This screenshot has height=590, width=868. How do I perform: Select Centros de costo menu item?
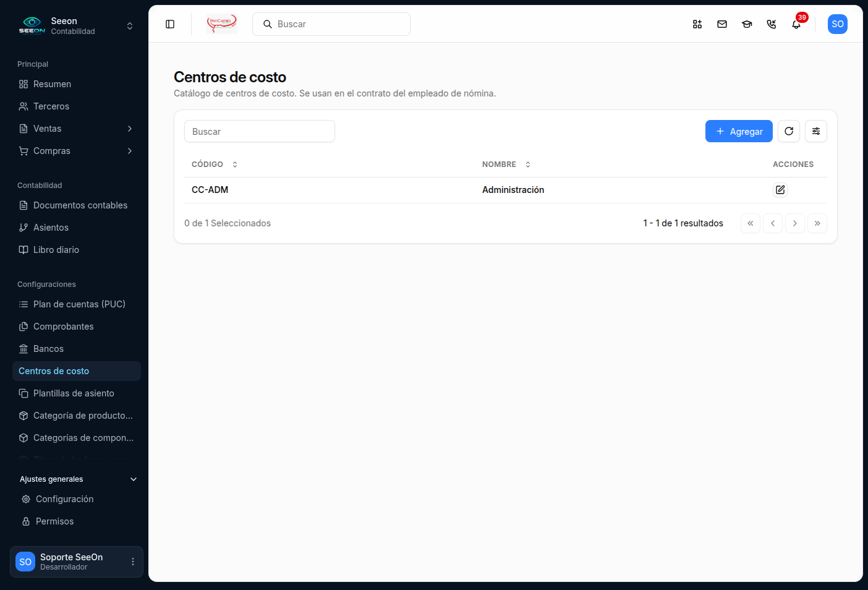pos(77,371)
